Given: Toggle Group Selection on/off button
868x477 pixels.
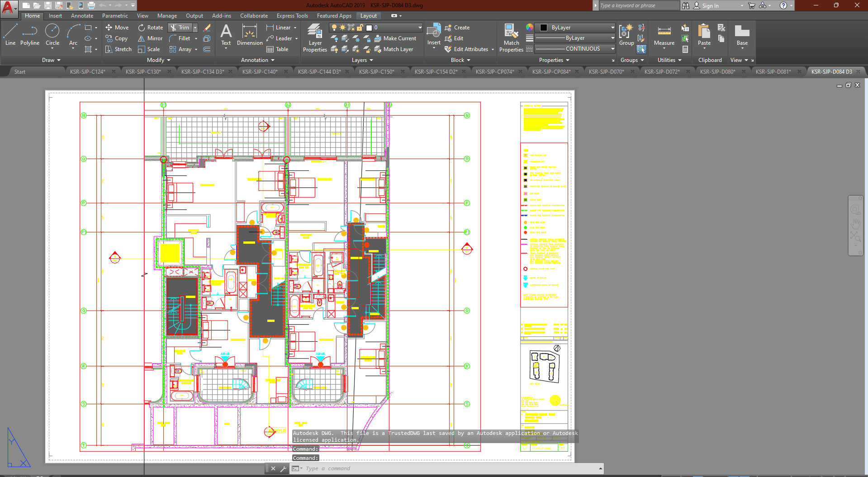Looking at the screenshot, I should [641, 49].
